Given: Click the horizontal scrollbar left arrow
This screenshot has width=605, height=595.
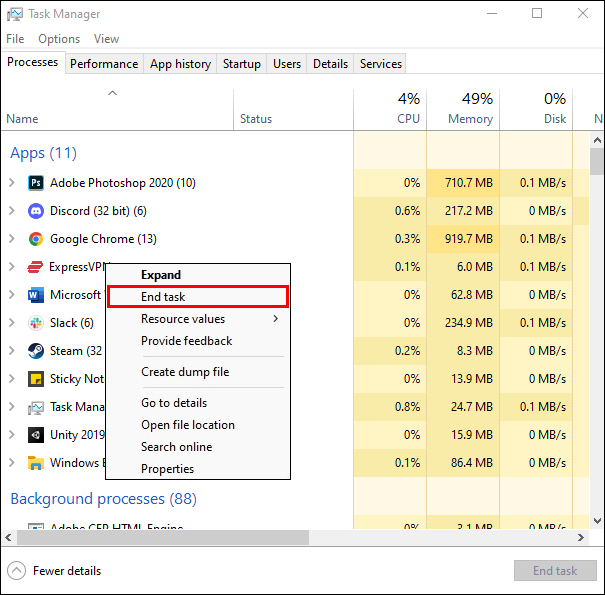Looking at the screenshot, I should click(x=8, y=538).
